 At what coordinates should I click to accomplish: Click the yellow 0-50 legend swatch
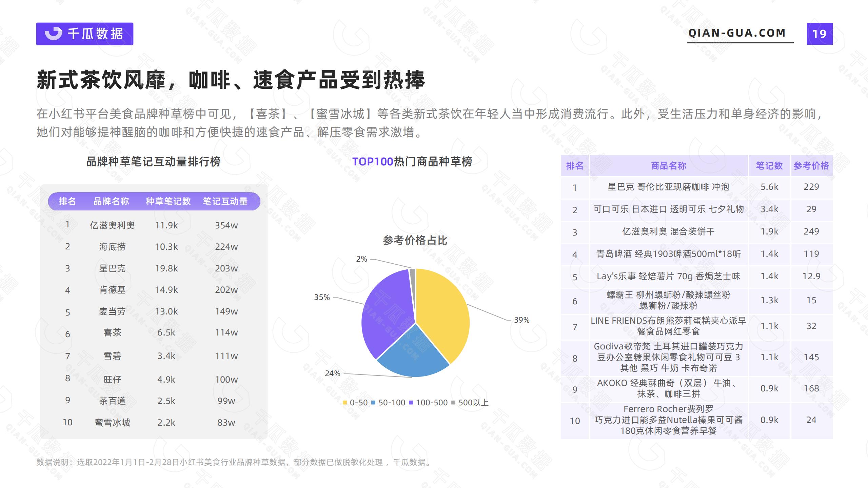coord(345,403)
